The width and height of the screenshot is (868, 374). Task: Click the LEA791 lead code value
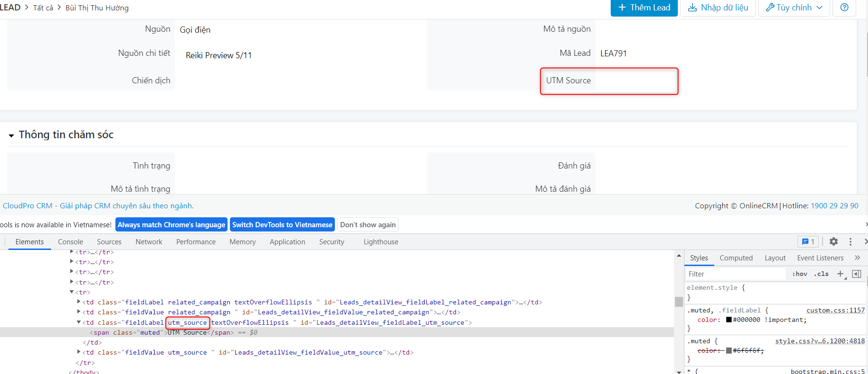(x=614, y=53)
